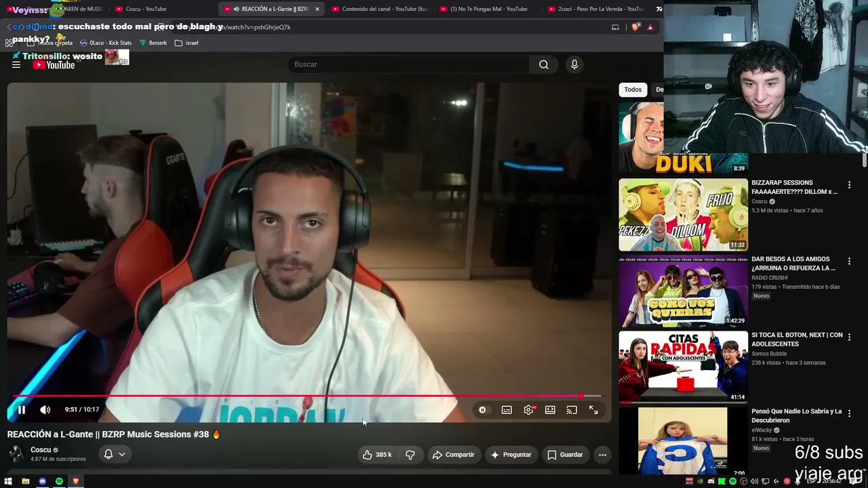Open the israel bookmarks folder
The width and height of the screenshot is (868, 488).
point(186,43)
